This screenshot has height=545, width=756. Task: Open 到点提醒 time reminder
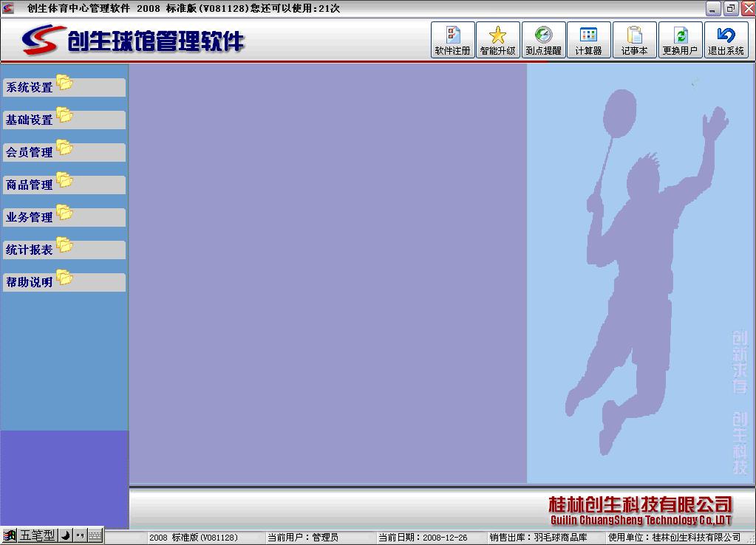543,41
